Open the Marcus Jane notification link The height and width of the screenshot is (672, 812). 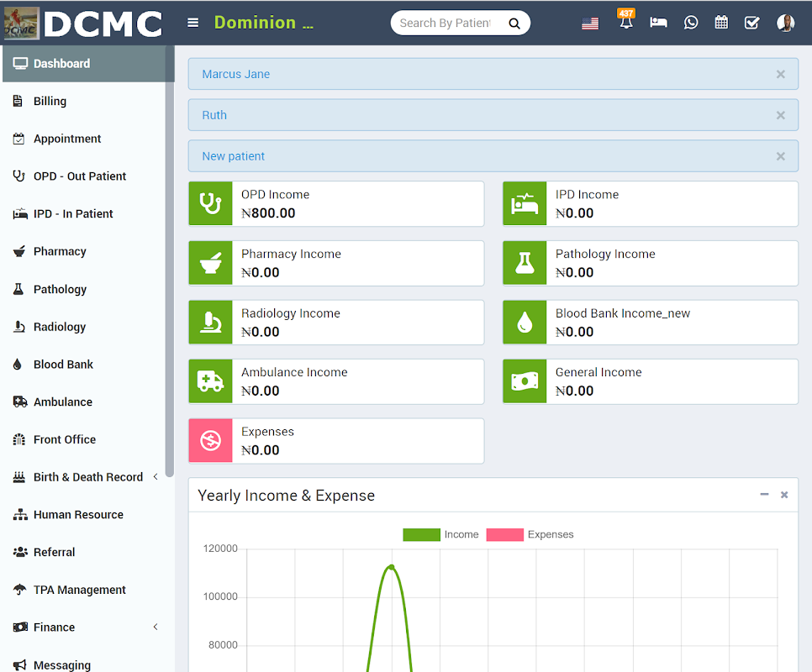coord(235,74)
